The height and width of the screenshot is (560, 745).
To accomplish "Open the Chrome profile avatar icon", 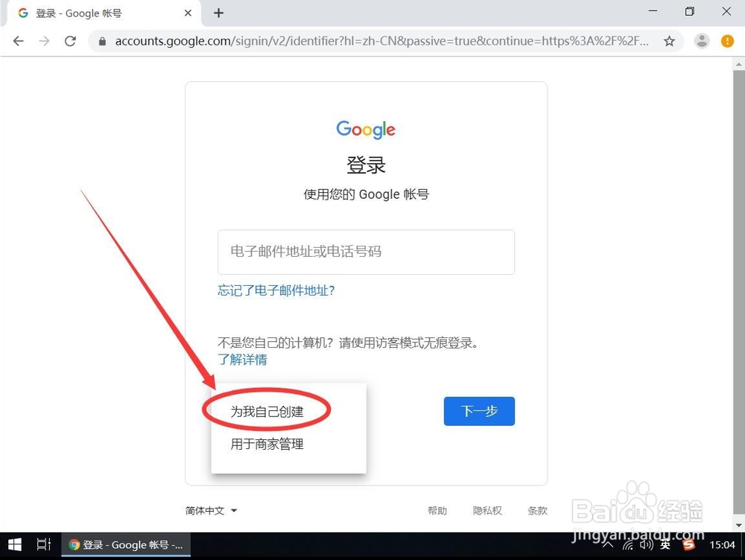I will pyautogui.click(x=701, y=41).
